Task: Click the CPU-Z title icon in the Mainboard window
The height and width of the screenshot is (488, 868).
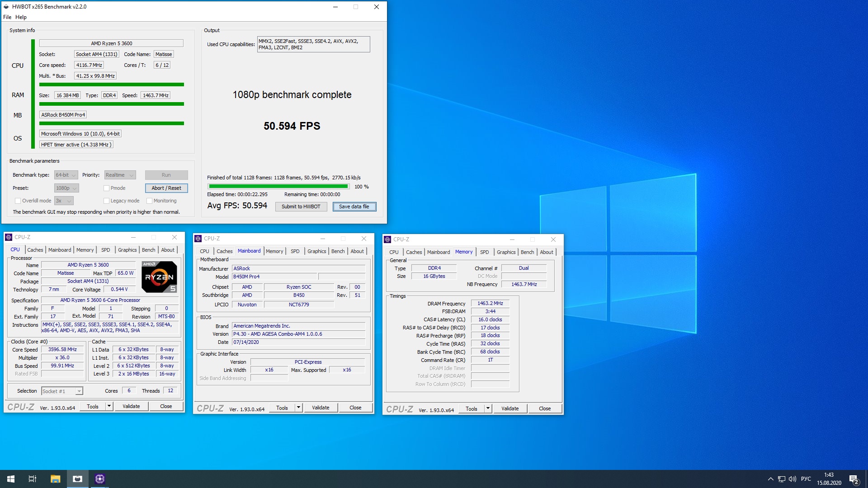Action: pyautogui.click(x=198, y=239)
